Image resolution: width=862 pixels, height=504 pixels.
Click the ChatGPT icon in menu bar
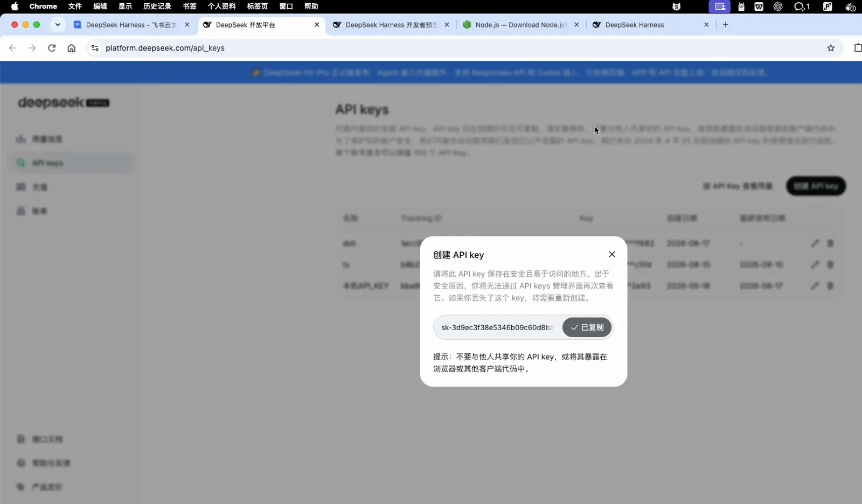(x=778, y=6)
